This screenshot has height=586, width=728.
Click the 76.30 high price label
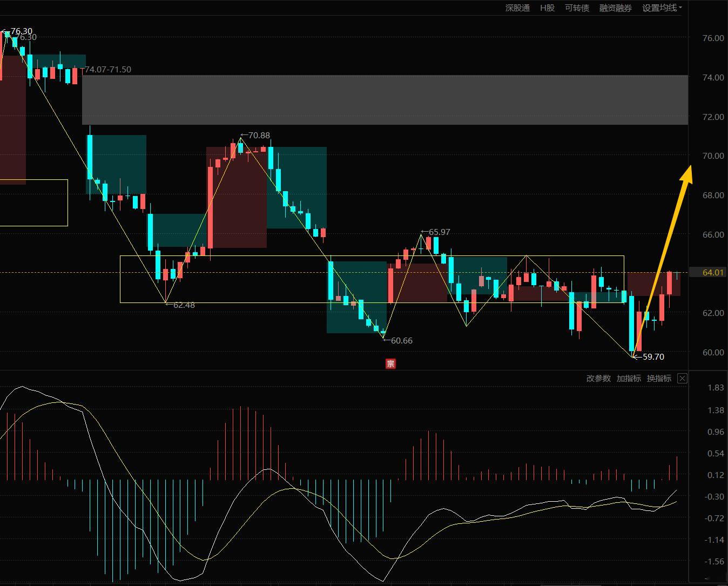(x=21, y=31)
